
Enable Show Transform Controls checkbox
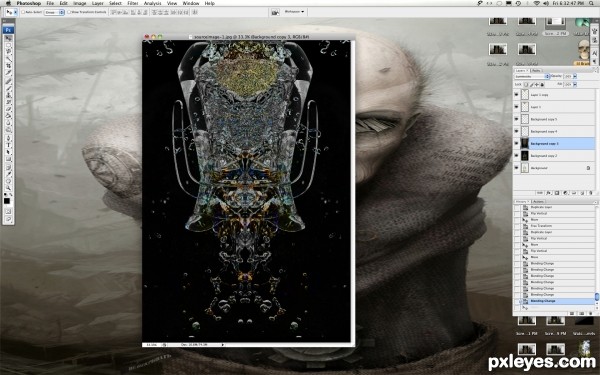click(x=69, y=12)
